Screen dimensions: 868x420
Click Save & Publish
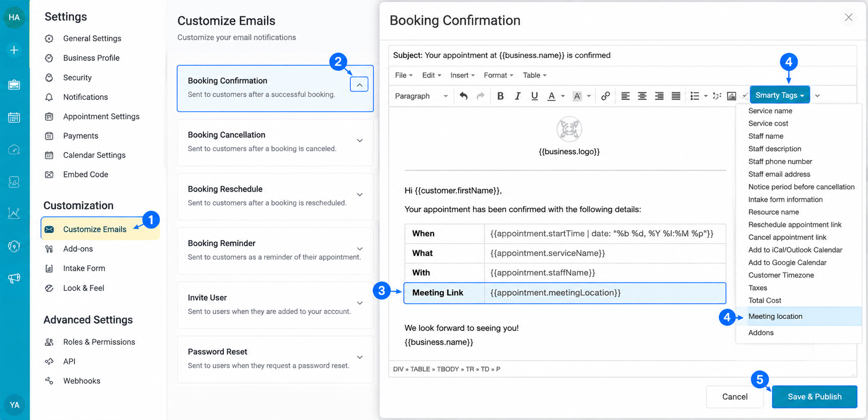click(x=815, y=397)
